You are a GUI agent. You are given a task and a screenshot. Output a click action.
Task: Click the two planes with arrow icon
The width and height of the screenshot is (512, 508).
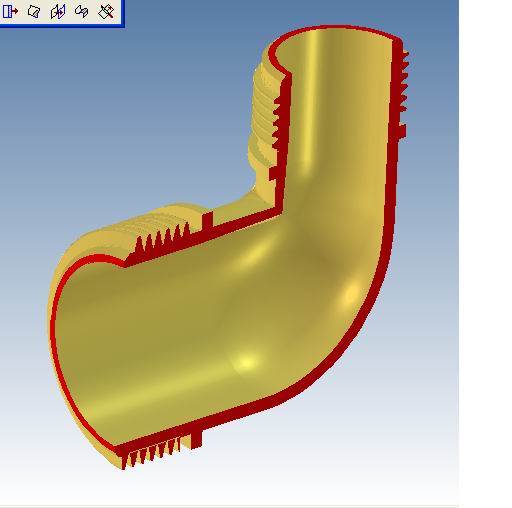pyautogui.click(x=58, y=11)
